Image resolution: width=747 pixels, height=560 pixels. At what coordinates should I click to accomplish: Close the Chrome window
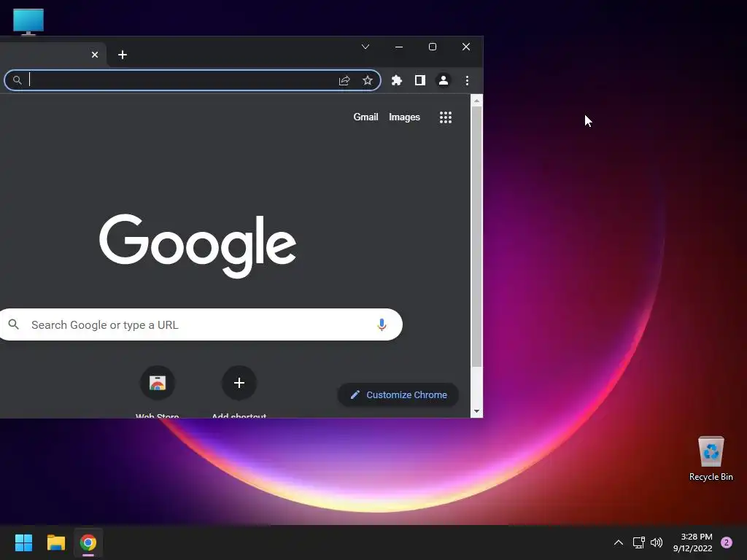click(466, 47)
